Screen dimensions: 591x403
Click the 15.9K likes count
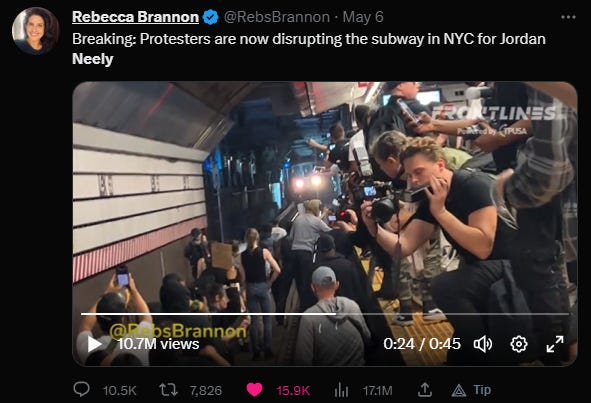(x=293, y=391)
